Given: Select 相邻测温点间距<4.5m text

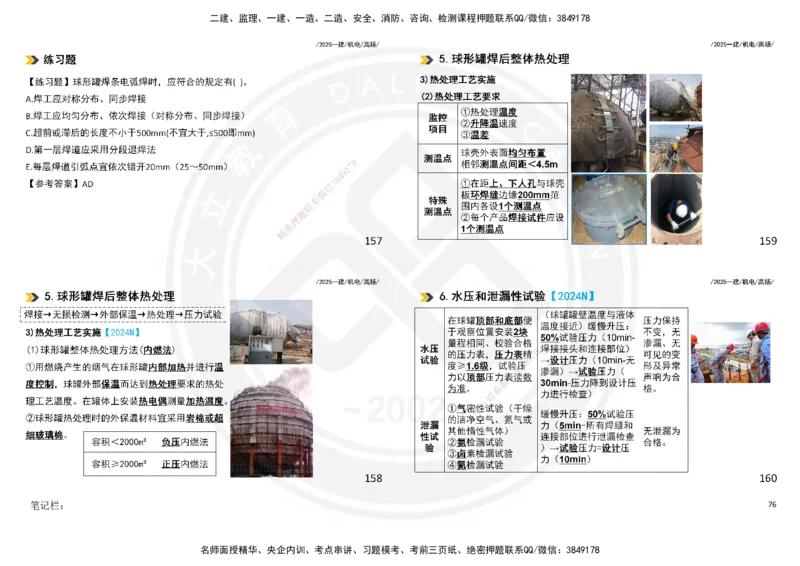Looking at the screenshot, I should tap(509, 164).
